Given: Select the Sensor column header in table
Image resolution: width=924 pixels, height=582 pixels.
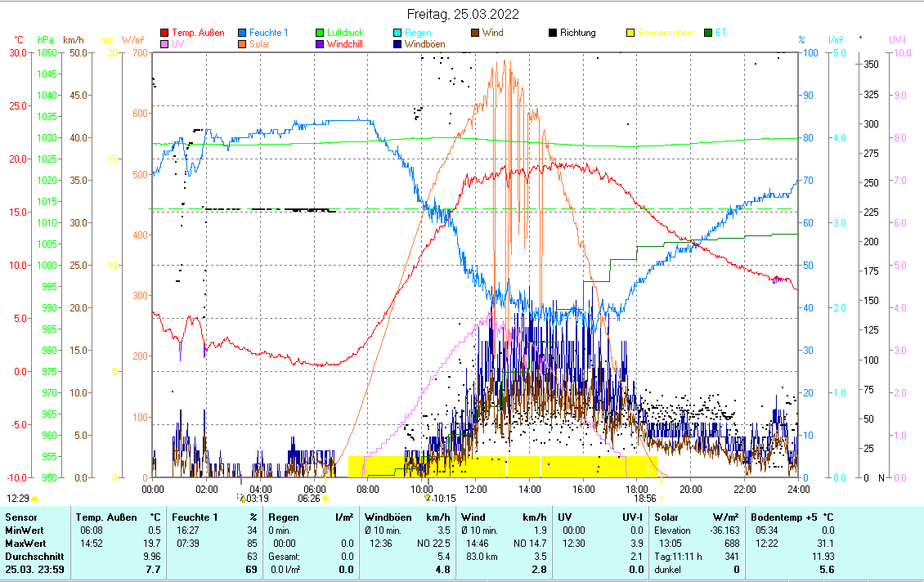Looking at the screenshot, I should click(x=21, y=517).
